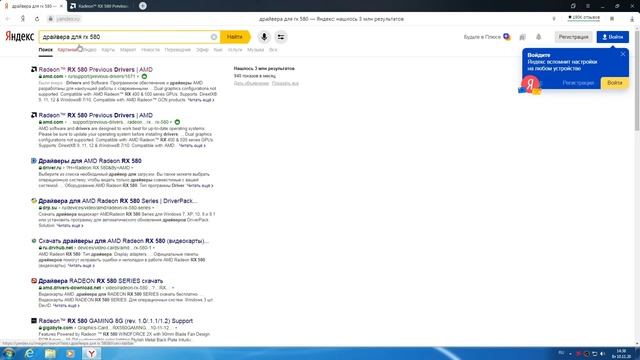Open search settings sliders icon

[x=281, y=37]
